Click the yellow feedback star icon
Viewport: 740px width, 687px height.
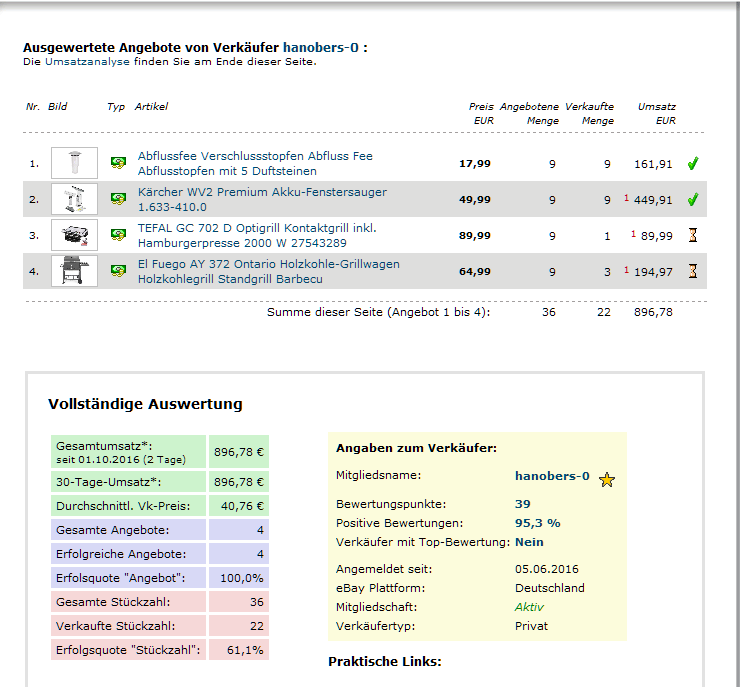coord(607,480)
